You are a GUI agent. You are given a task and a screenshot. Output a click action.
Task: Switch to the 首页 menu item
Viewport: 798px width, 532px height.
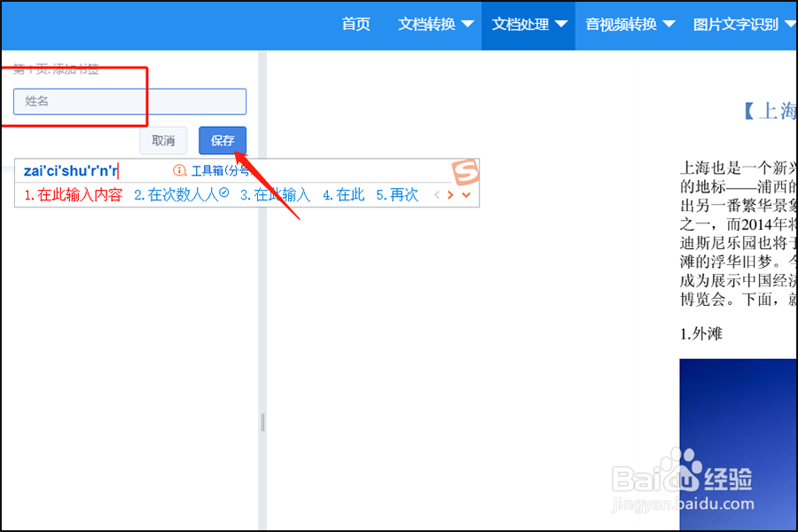click(356, 25)
